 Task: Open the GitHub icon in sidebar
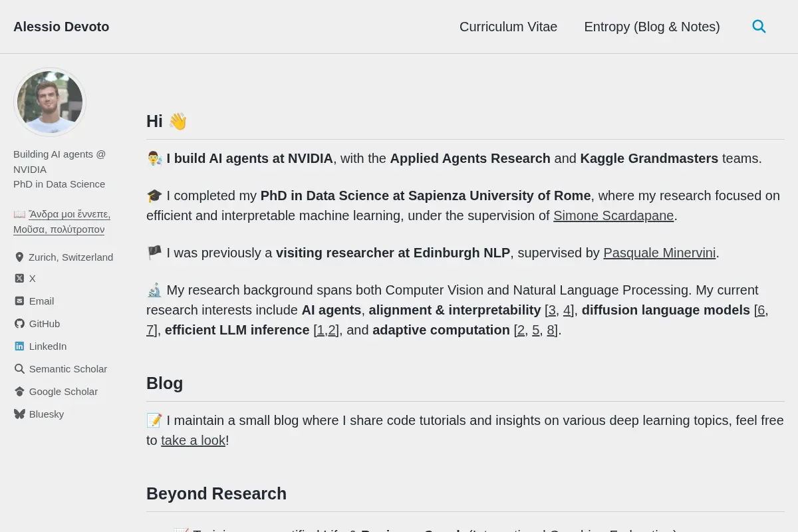[19, 324]
